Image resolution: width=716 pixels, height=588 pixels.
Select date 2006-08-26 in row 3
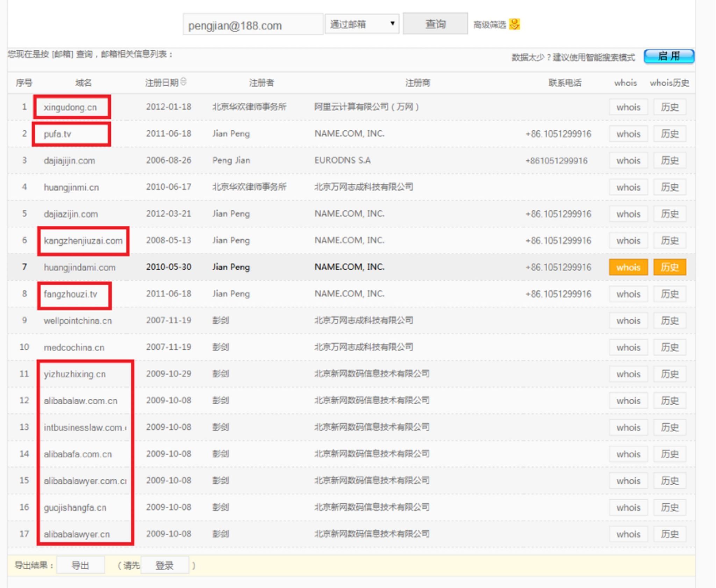169,160
